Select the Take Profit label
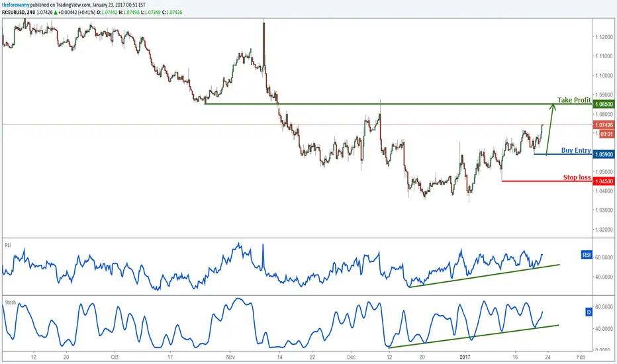The image size is (617, 364). (x=574, y=100)
